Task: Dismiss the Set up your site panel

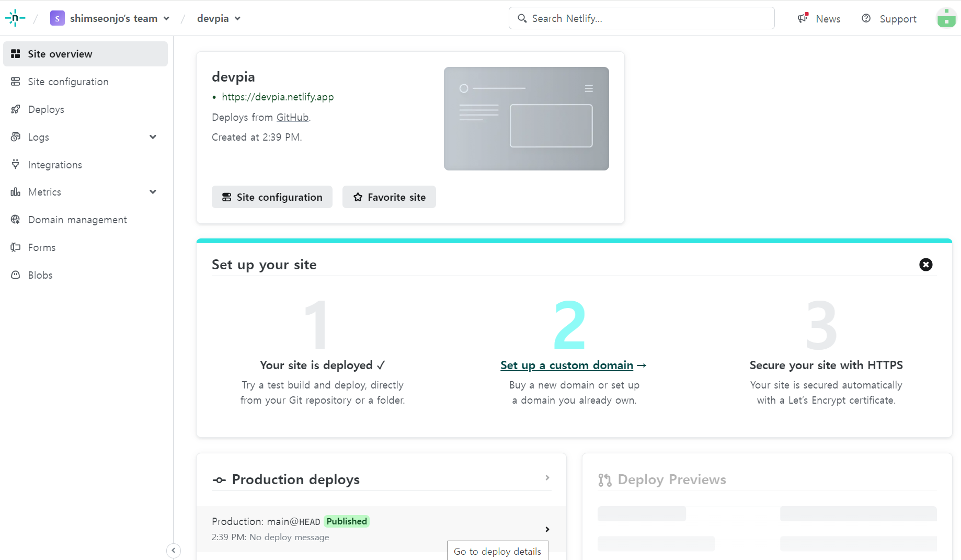Action: pyautogui.click(x=925, y=265)
